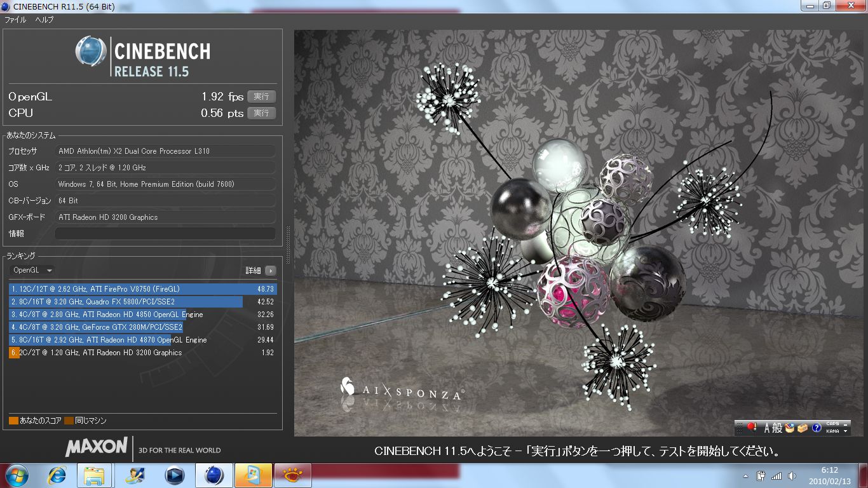Click the GFX-ボード field value
The image size is (868, 488).
click(165, 217)
